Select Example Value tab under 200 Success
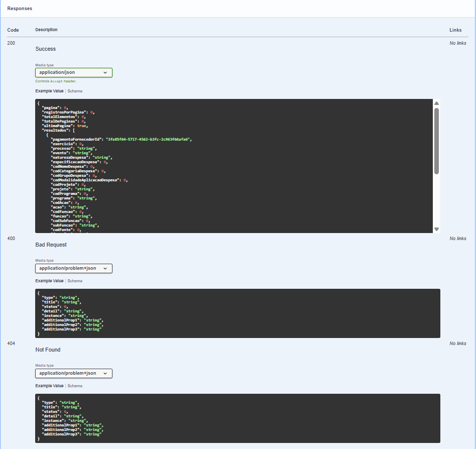Screen dimensions: 476x449 pyautogui.click(x=50, y=91)
